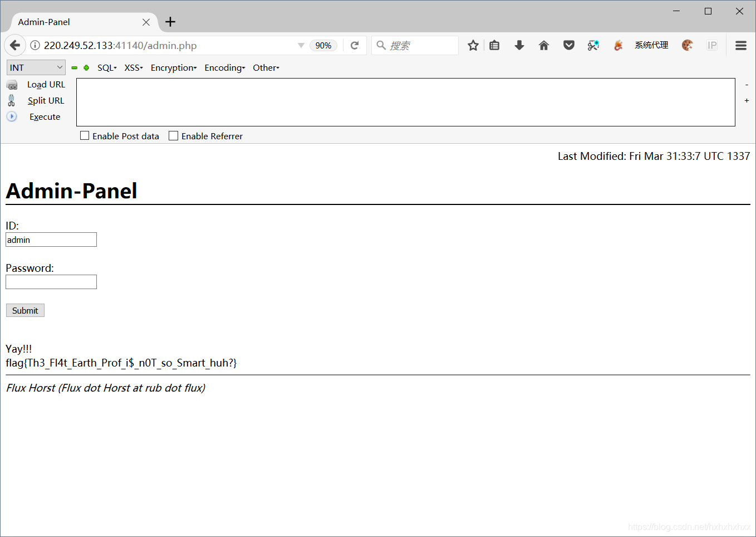The image size is (756, 537).
Task: Open the cookie manager extension icon
Action: tap(688, 45)
